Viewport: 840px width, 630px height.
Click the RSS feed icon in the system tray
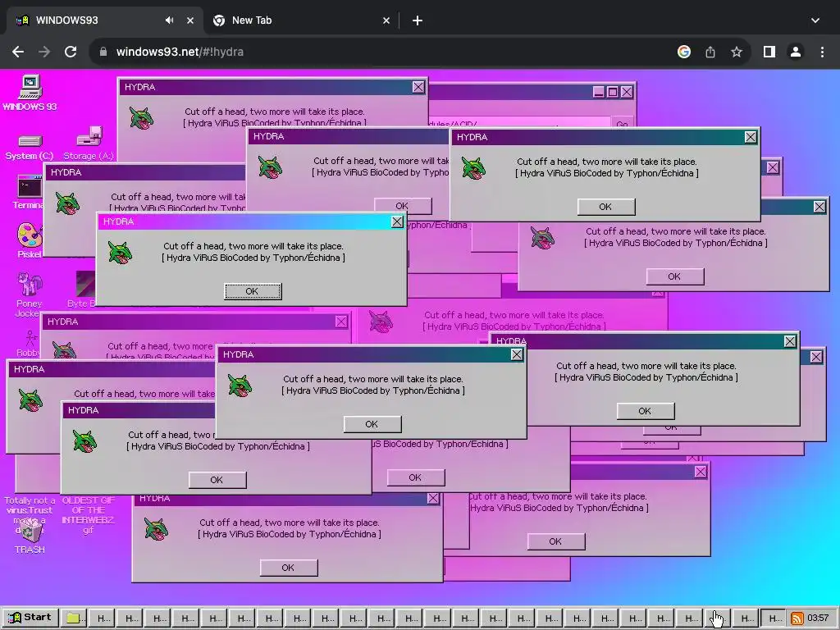tap(797, 619)
